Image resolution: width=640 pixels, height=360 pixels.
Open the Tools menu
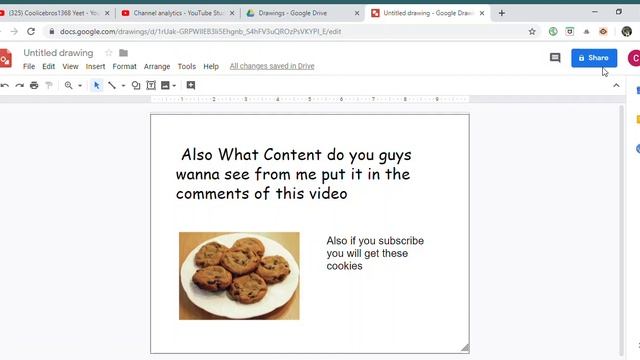point(187,66)
